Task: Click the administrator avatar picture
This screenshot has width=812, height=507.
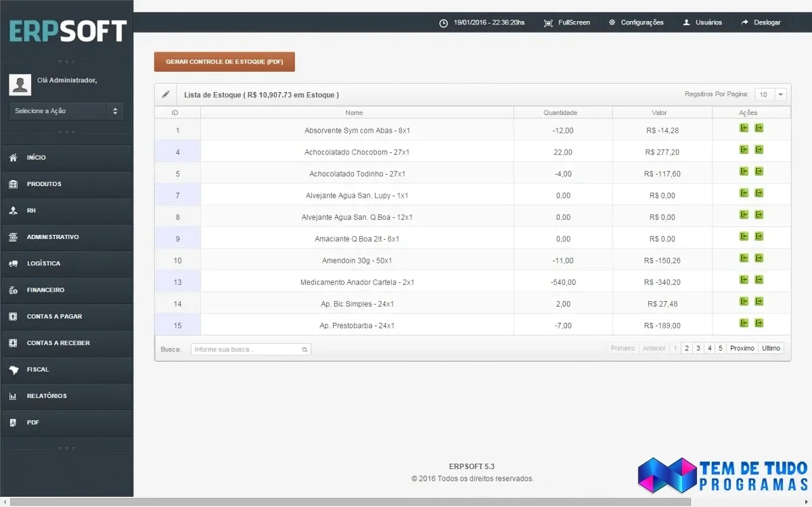Action: tap(20, 85)
